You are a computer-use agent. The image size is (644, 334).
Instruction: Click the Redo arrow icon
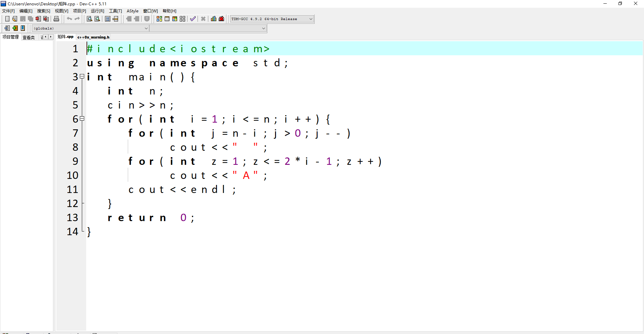pyautogui.click(x=77, y=19)
